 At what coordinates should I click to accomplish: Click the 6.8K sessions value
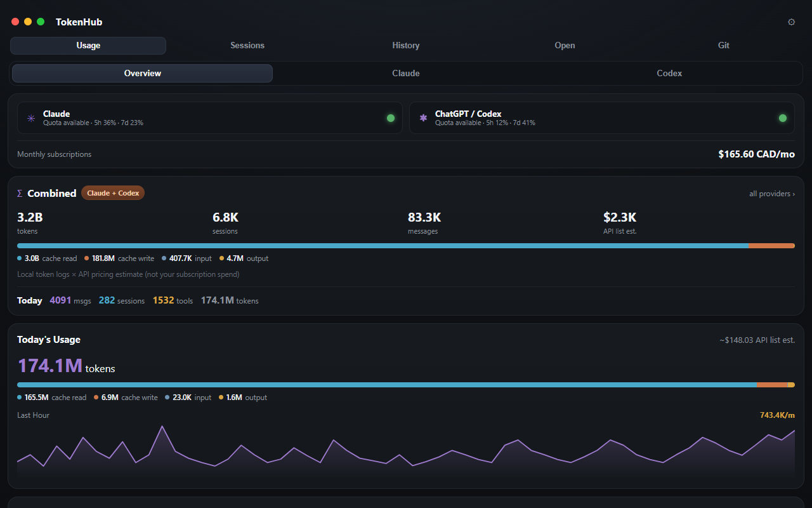click(225, 218)
